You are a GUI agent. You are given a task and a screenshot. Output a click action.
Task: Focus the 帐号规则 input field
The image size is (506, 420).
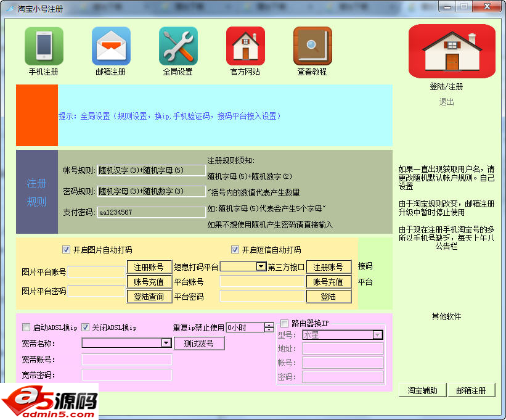[152, 170]
